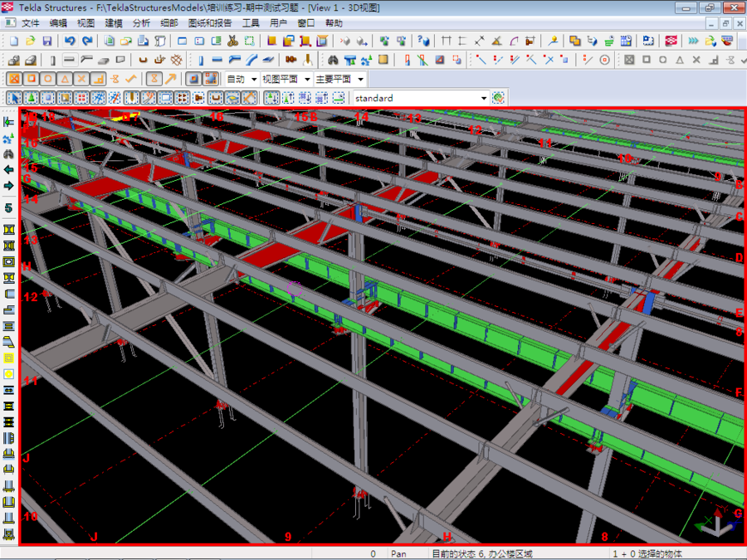Open the 窗口 menu
Screen dimensions: 747x560
pyautogui.click(x=305, y=23)
